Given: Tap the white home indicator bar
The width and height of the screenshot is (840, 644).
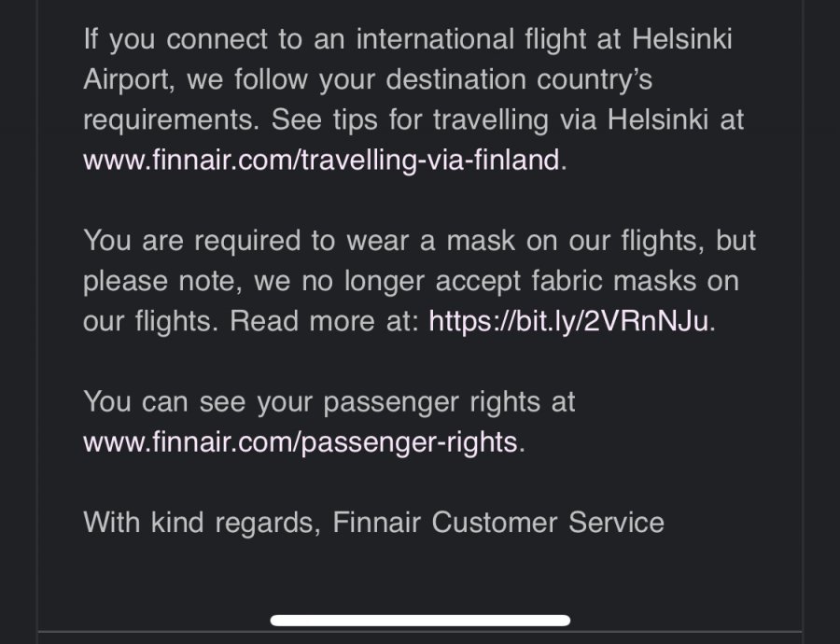Looking at the screenshot, I should pos(420,620).
